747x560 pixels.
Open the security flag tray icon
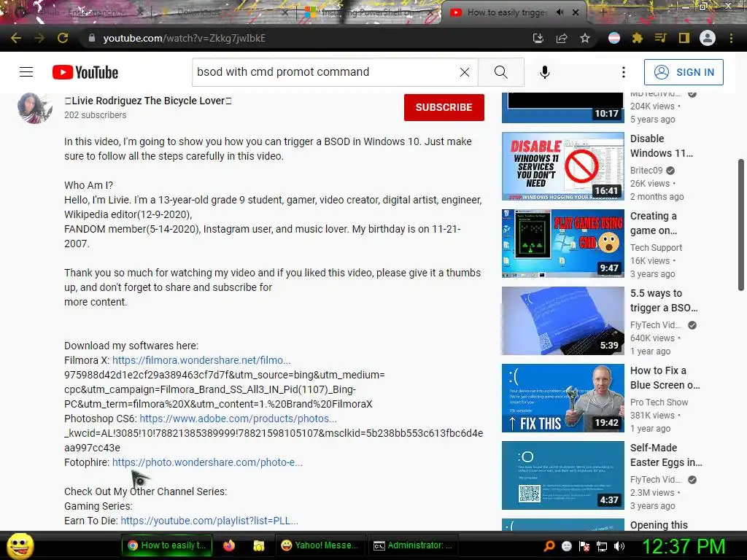(x=584, y=546)
